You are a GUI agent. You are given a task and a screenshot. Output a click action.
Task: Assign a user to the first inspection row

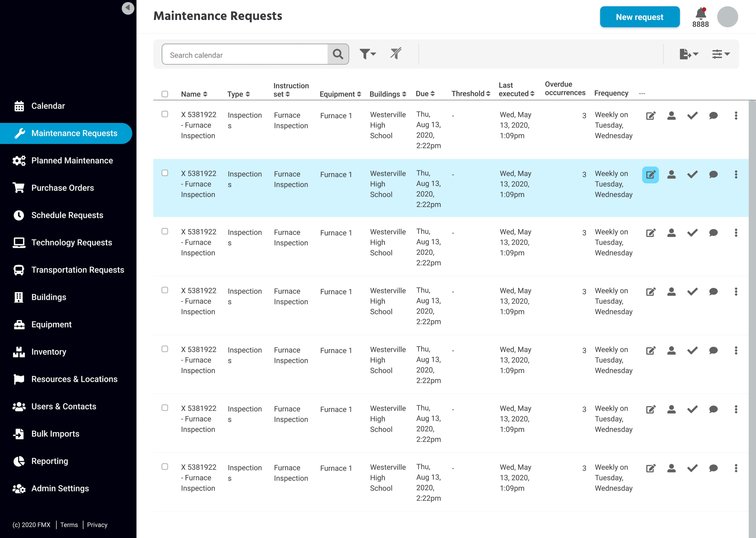click(x=671, y=116)
